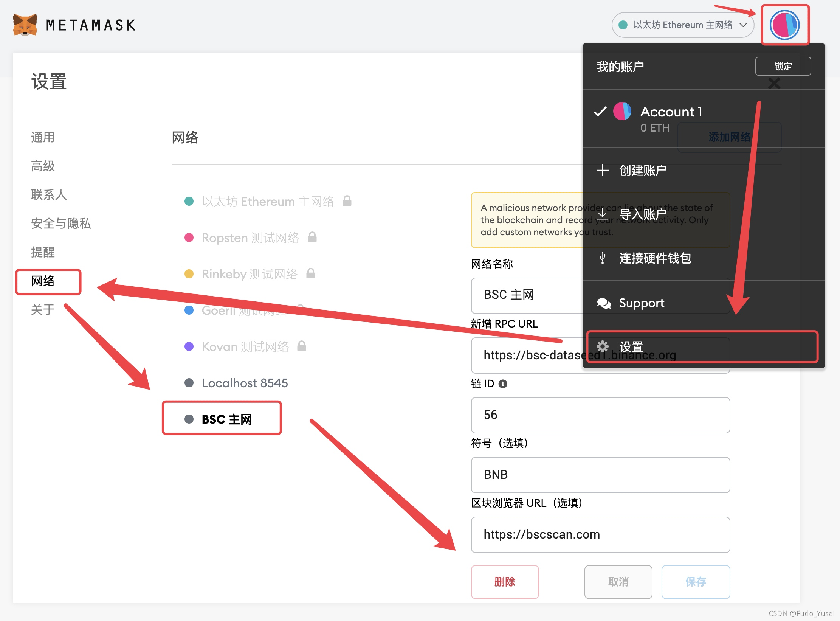840x621 pixels.
Task: Click lock icon beside Kovan network
Action: [x=301, y=346]
